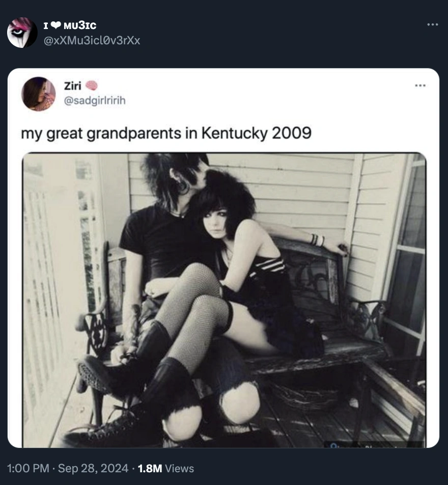Click the Ziri display name
The image size is (448, 485).
coord(73,86)
